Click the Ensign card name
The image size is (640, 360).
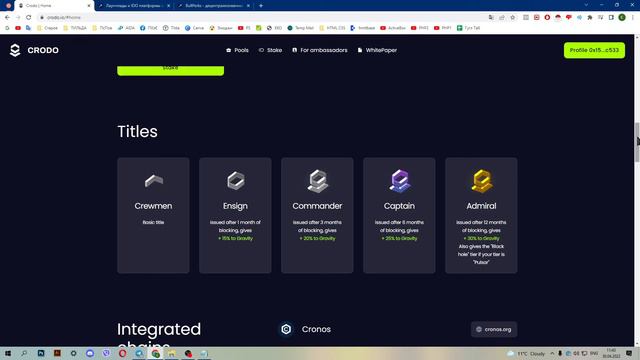point(236,206)
